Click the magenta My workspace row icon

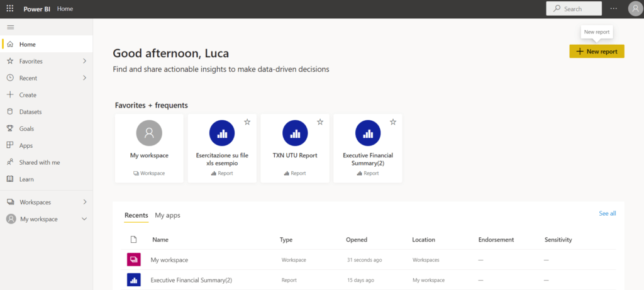coord(134,260)
